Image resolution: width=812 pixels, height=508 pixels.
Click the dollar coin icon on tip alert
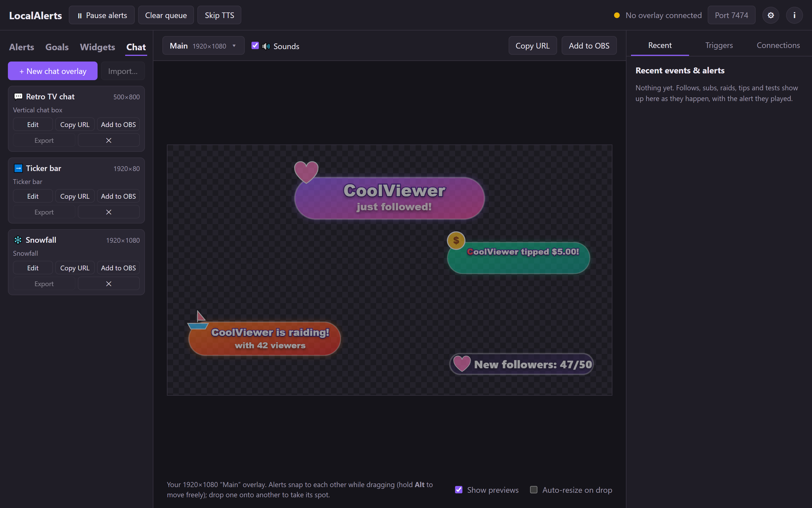(x=456, y=240)
